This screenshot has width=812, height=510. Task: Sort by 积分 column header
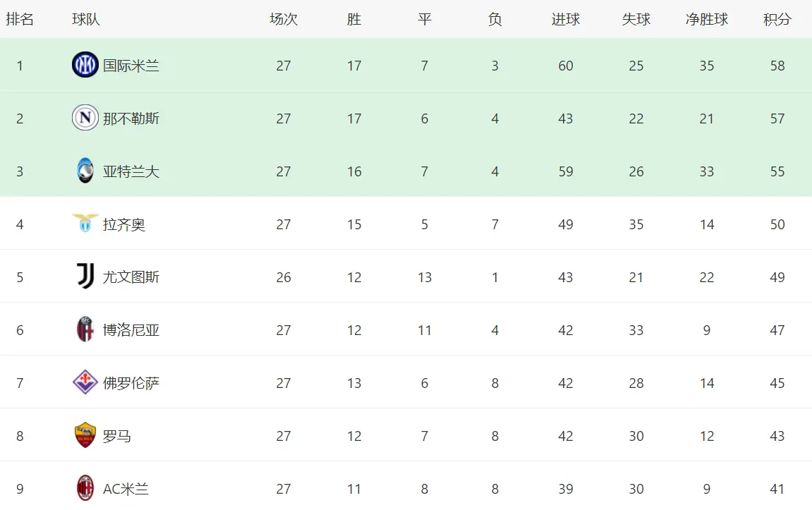(777, 20)
